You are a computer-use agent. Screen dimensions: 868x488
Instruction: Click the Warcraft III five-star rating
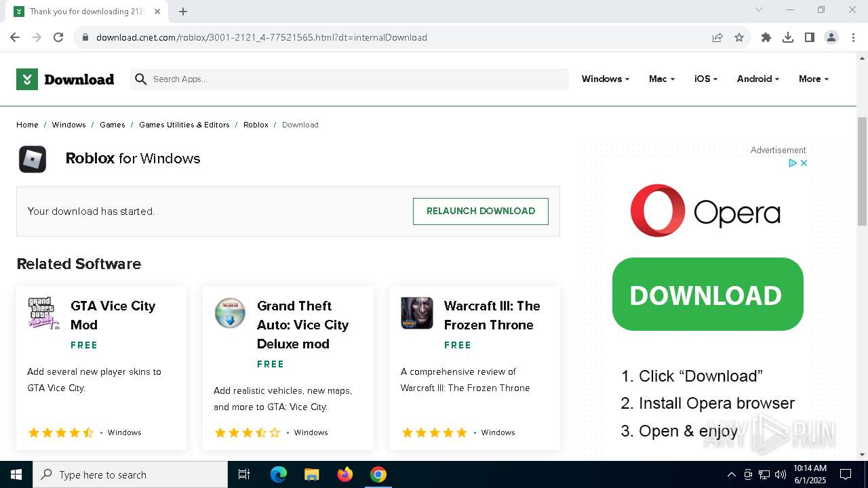(x=435, y=432)
